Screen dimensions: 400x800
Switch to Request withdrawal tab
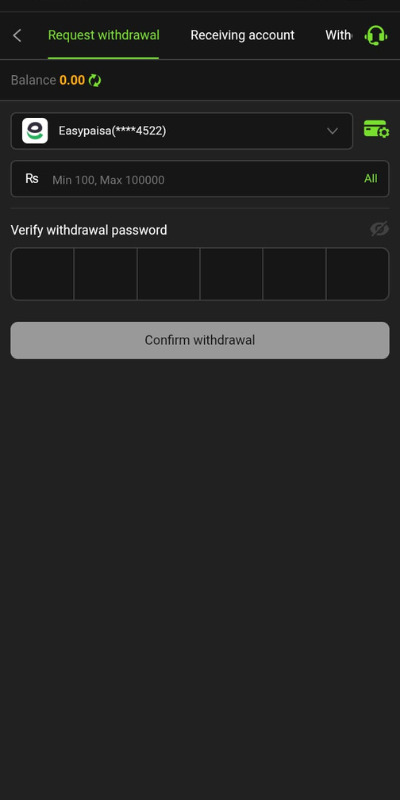tap(104, 35)
